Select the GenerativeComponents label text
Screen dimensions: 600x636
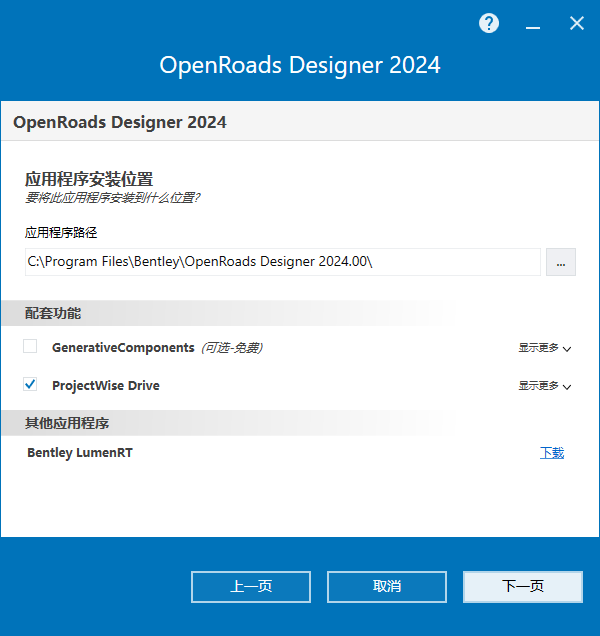click(123, 348)
